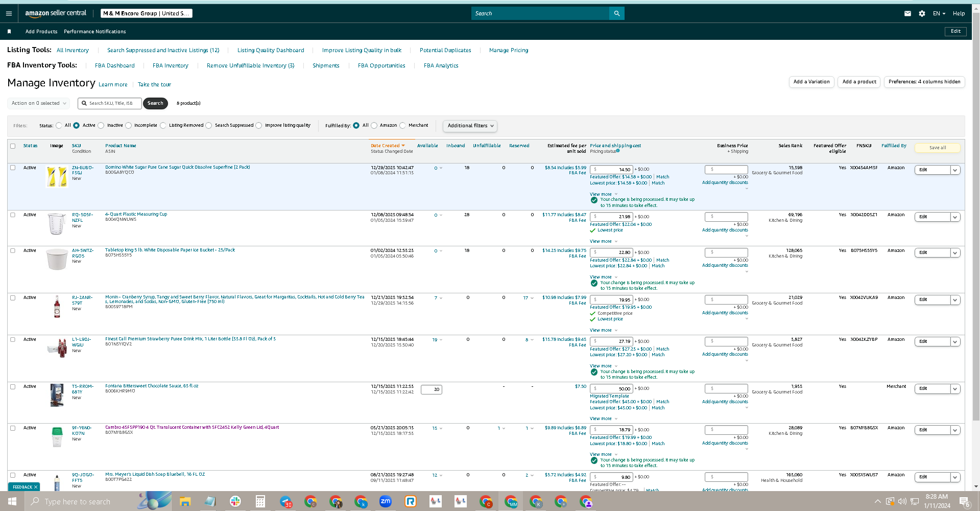
Task: Open FBA Analytics
Action: click(x=441, y=66)
